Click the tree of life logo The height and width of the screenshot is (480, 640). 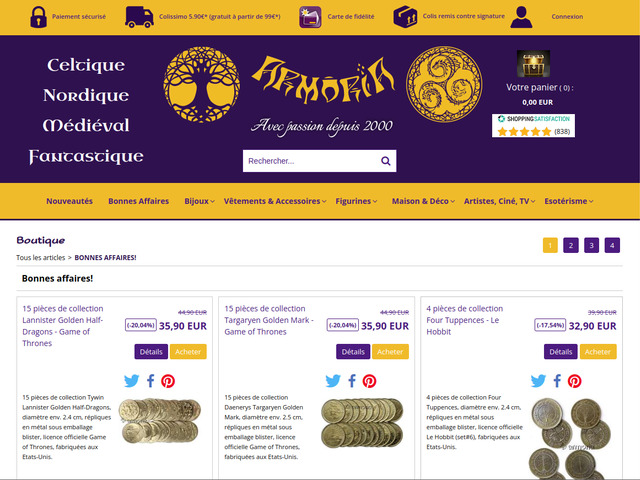pyautogui.click(x=201, y=84)
